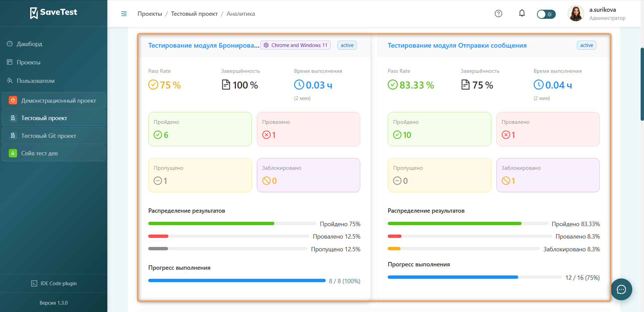Viewport: 644px width, 312px height.
Task: Click the clock icon beside 0.04 ч
Action: pos(538,85)
